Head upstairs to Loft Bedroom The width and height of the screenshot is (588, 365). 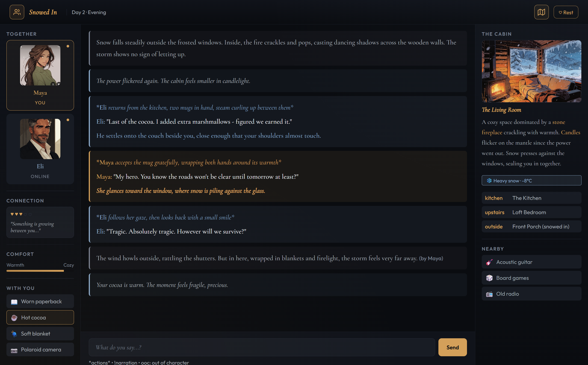531,212
